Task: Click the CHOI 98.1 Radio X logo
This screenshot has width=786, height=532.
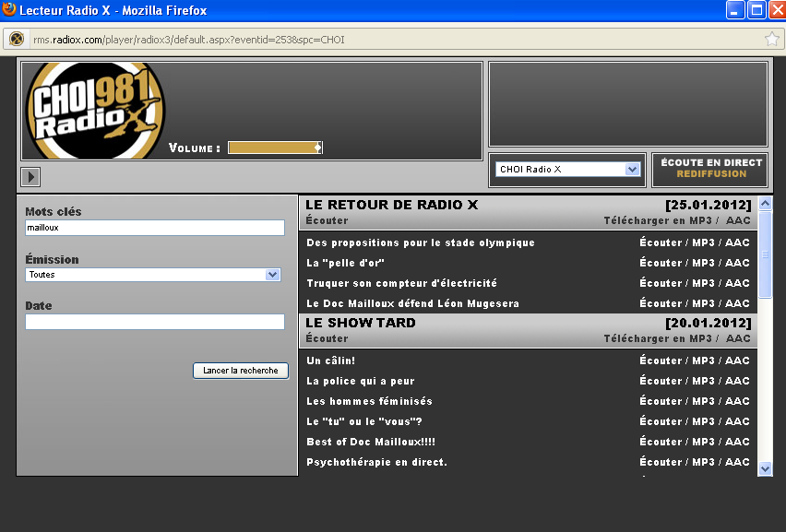Action: 95,111
